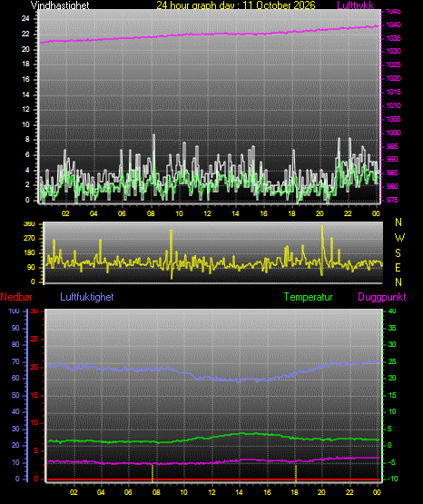Image resolution: width=423 pixels, height=504 pixels.
Task: Click the 18 wind speed axis value
Action: click(x=25, y=64)
